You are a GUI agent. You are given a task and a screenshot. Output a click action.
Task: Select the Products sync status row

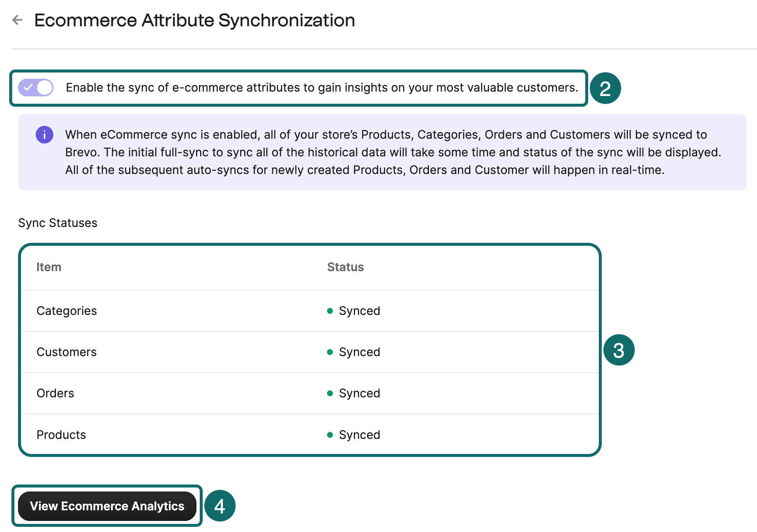click(61, 435)
